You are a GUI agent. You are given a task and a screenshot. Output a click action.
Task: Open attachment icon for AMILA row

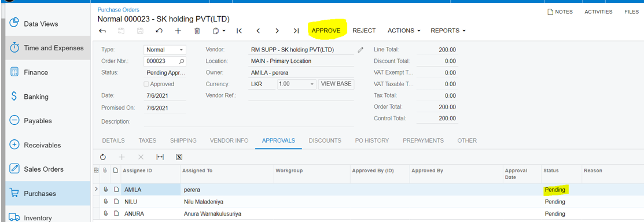tap(106, 190)
